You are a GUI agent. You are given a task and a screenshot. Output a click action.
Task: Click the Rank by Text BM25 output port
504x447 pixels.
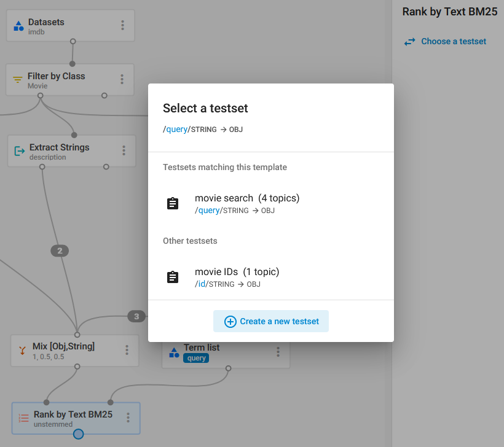(79, 434)
